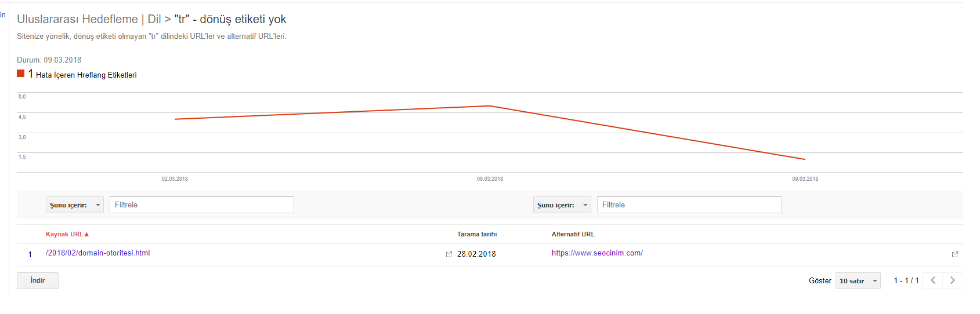Open first Şunu içerir filter dropdown
The image size is (980, 314).
click(x=75, y=205)
